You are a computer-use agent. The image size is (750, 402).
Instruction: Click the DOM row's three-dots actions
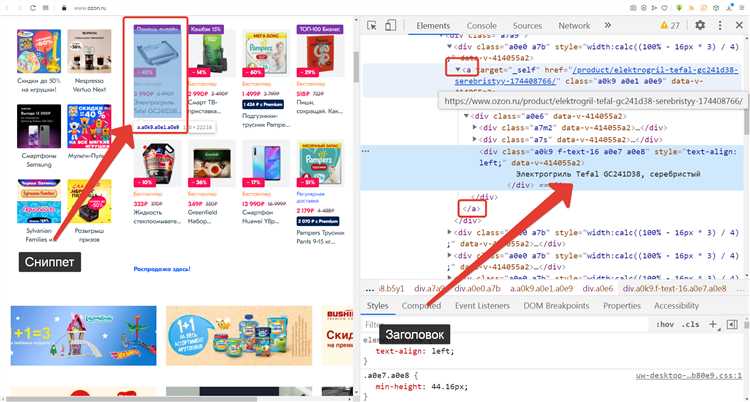click(366, 151)
